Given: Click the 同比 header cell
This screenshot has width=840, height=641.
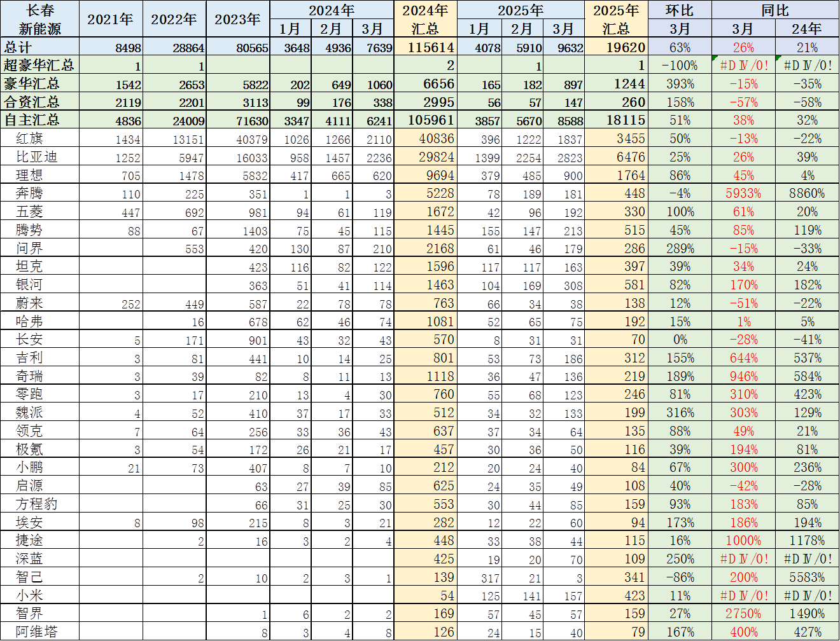Looking at the screenshot, I should (x=774, y=10).
